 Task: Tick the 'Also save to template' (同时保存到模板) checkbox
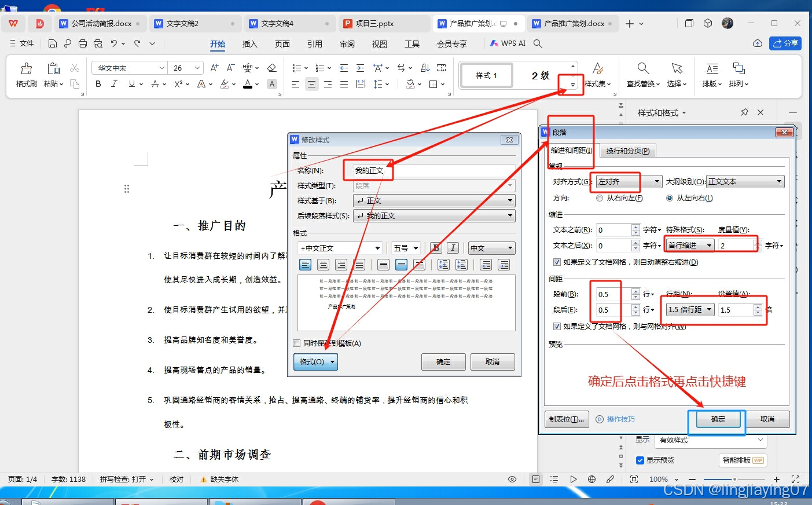[x=296, y=343]
